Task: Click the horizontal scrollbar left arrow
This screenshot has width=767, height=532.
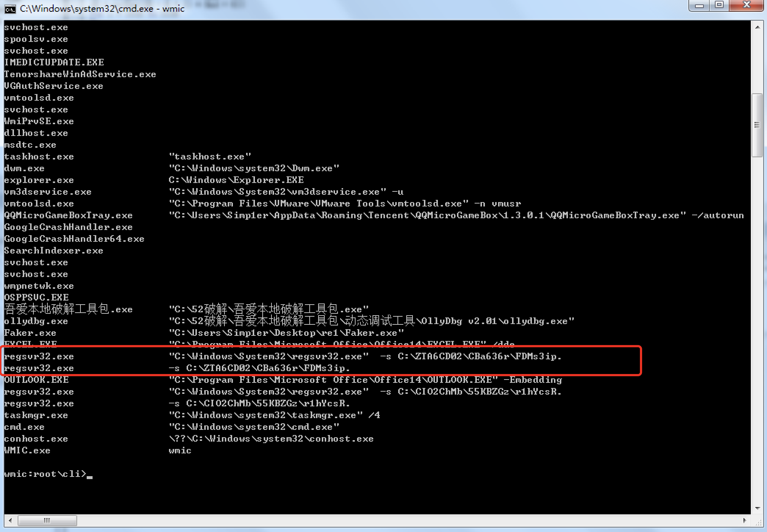Action: (x=10, y=520)
